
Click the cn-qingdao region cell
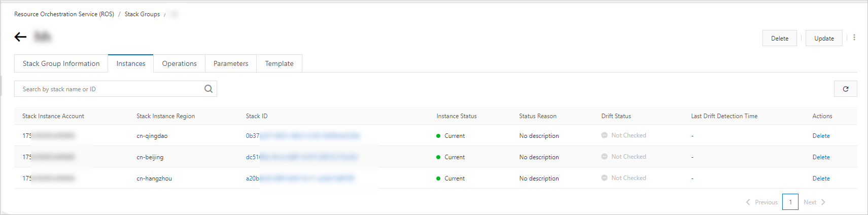pos(152,136)
